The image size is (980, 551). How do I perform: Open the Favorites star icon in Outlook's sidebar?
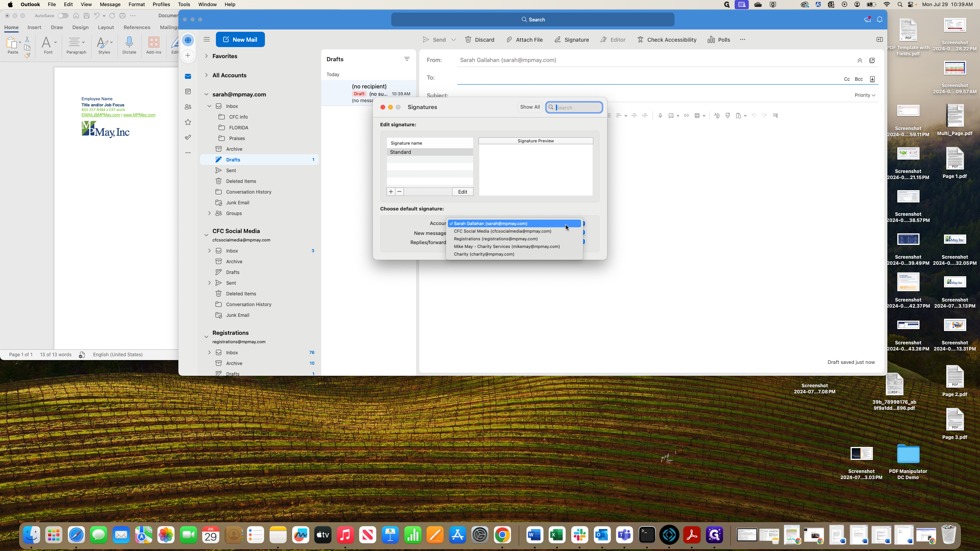tap(188, 122)
